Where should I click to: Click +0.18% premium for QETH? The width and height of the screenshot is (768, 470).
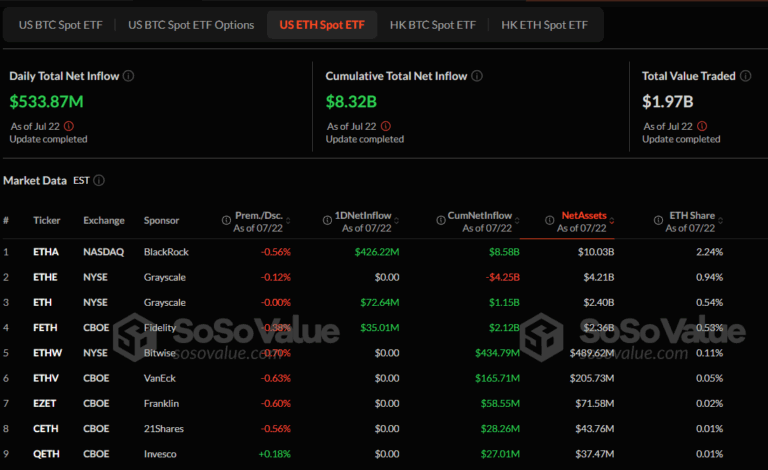[274, 454]
